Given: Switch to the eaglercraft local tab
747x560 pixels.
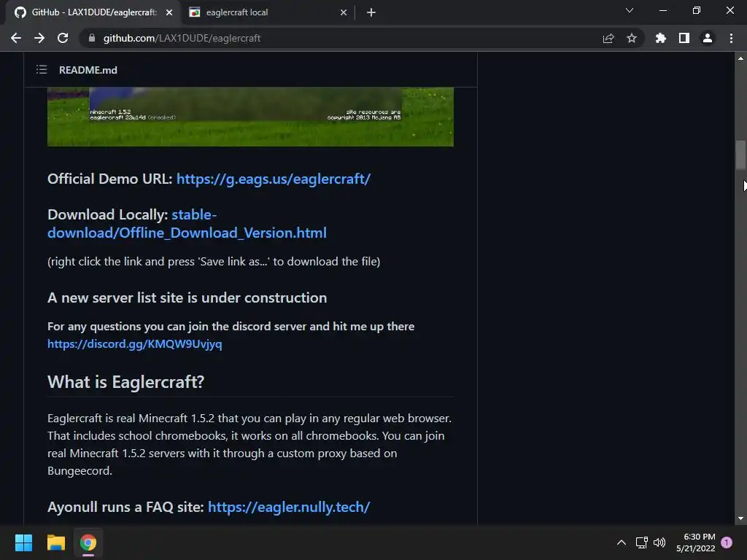Looking at the screenshot, I should pos(268,12).
